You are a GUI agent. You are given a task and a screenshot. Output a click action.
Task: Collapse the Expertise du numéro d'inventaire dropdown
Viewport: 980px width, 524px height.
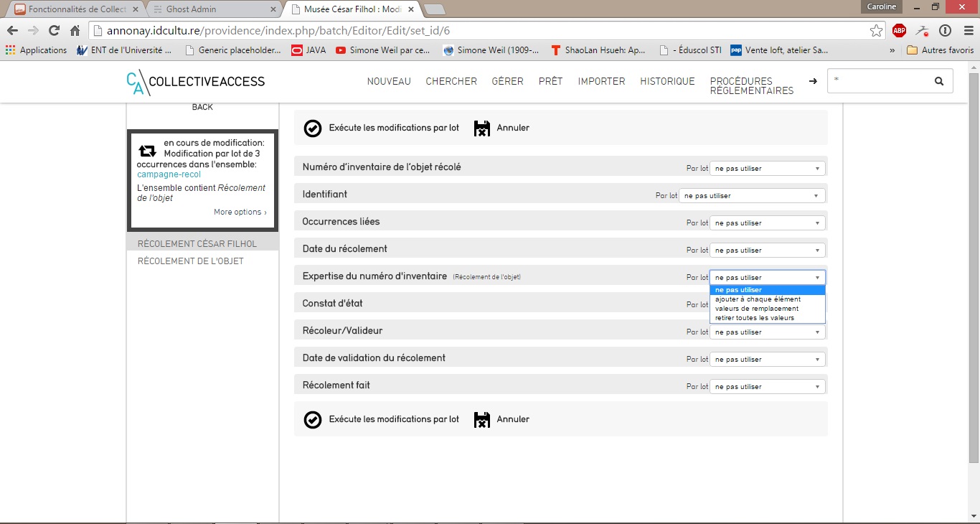(768, 278)
